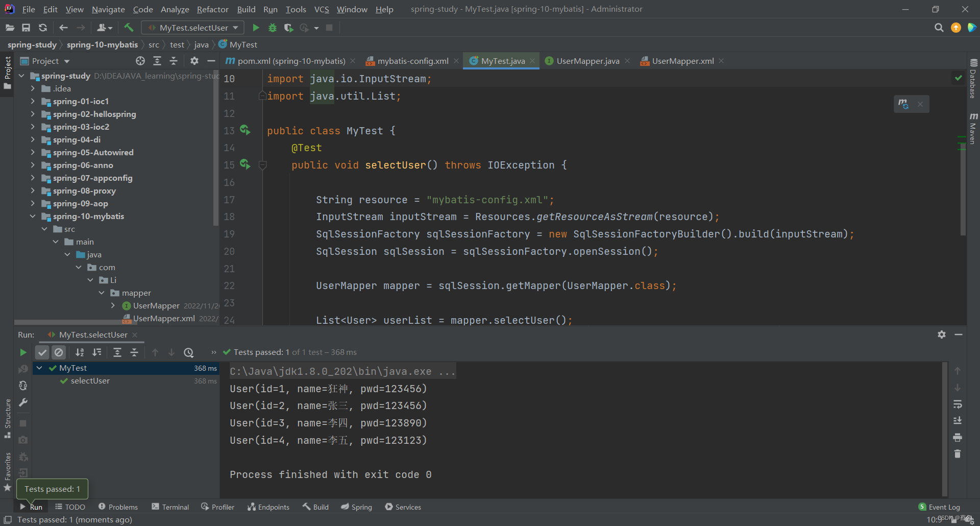The image size is (980, 526).
Task: Run the selectUser test via gutter icon
Action: point(246,164)
